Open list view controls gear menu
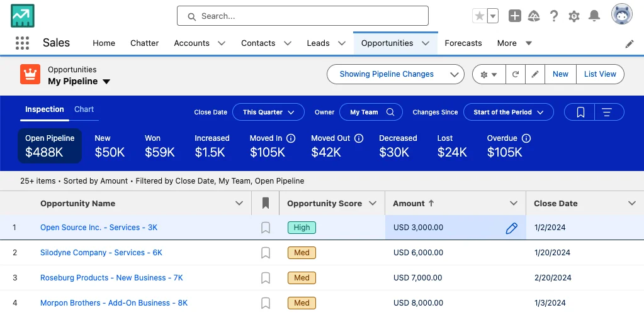Viewport: 644px width, 315px height. tap(489, 74)
